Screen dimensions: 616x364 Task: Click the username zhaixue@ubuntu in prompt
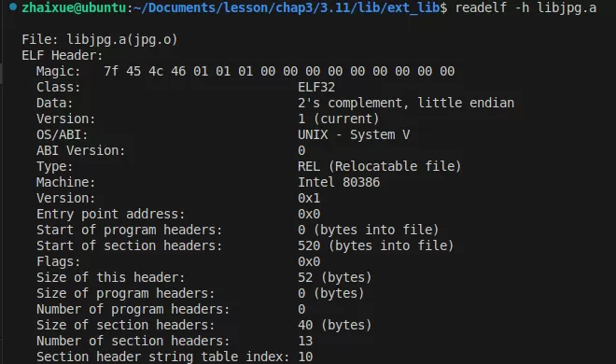(74, 7)
